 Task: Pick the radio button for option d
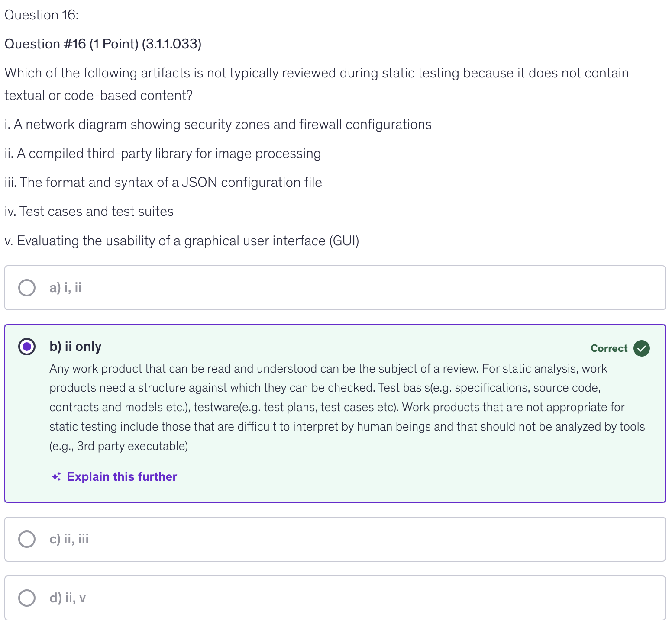(x=27, y=598)
